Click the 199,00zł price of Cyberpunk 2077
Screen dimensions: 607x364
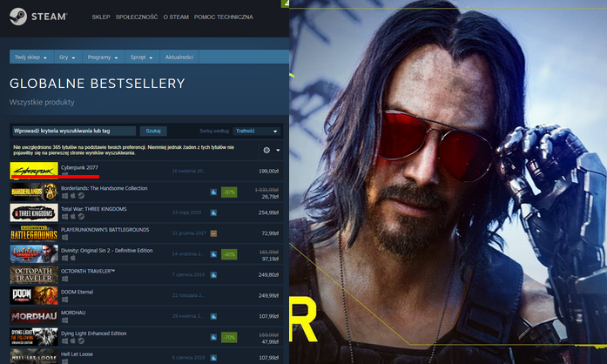pos(268,172)
